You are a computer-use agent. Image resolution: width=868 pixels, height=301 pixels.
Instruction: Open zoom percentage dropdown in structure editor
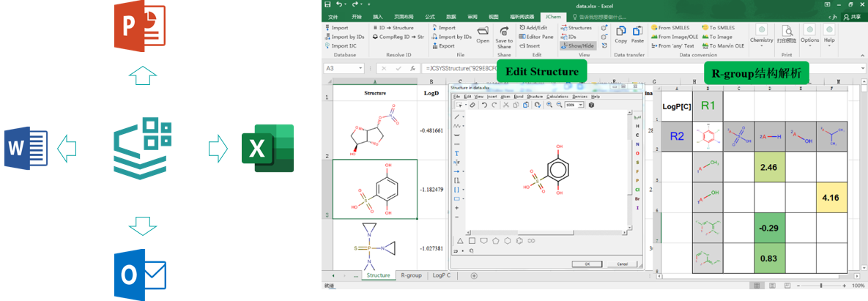click(582, 105)
